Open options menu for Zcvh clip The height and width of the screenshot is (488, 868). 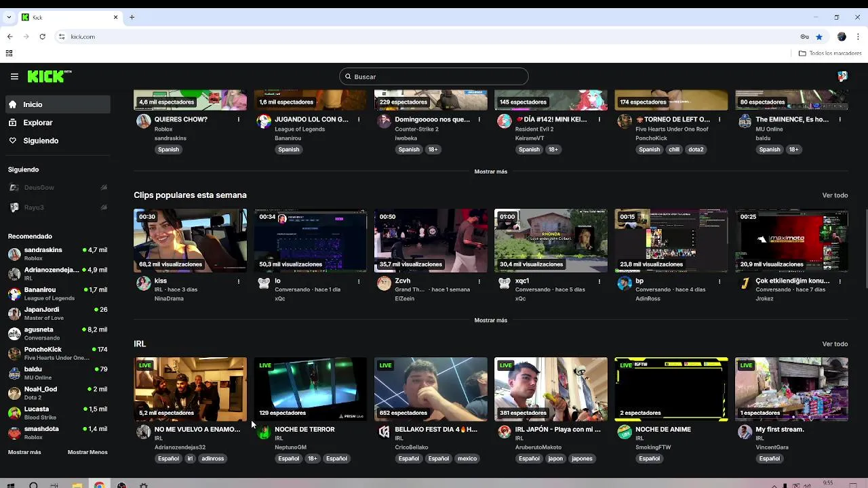pyautogui.click(x=479, y=281)
